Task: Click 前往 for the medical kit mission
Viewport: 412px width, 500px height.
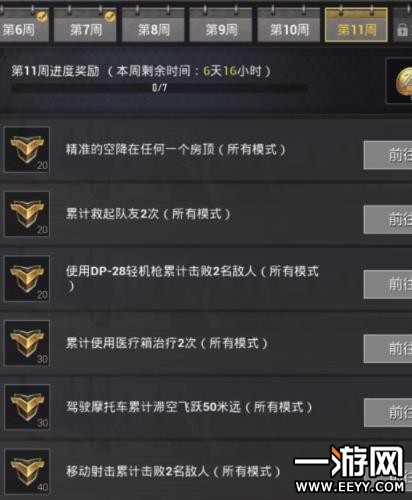Action: 388,349
